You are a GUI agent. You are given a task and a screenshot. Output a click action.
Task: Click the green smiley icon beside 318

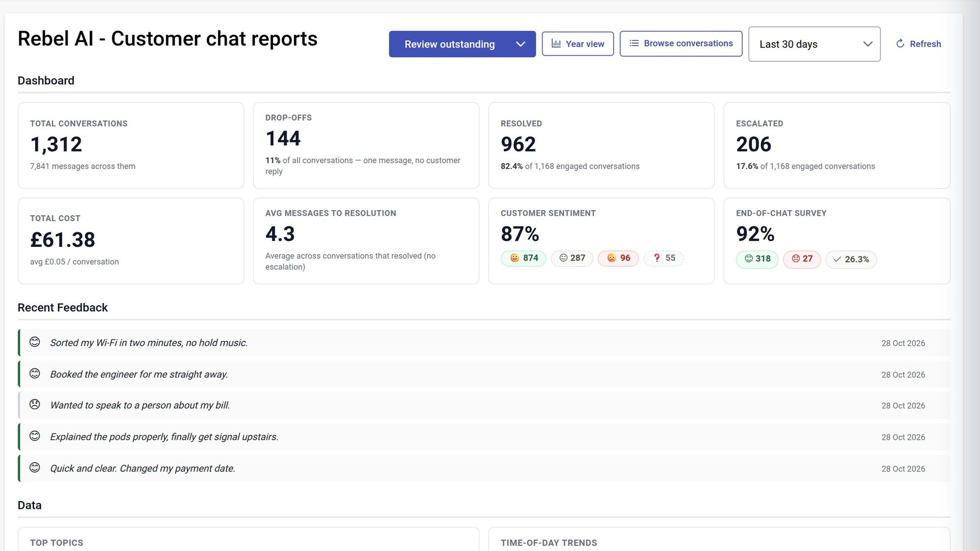coord(749,259)
